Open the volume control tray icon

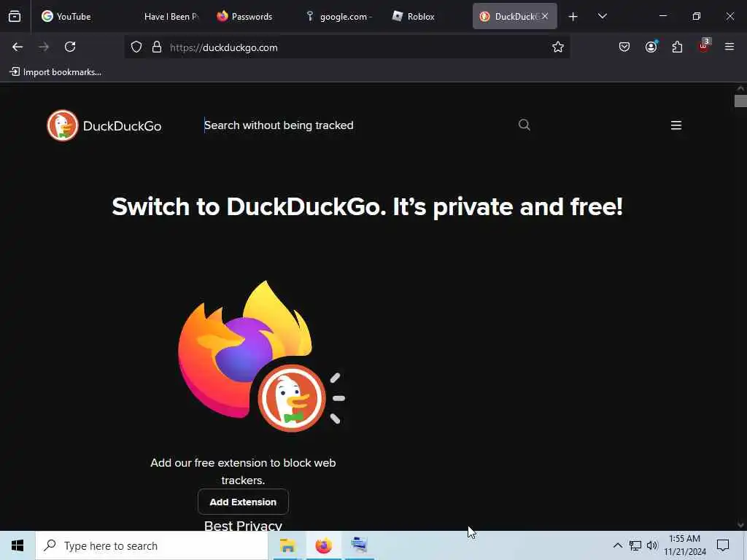click(652, 545)
